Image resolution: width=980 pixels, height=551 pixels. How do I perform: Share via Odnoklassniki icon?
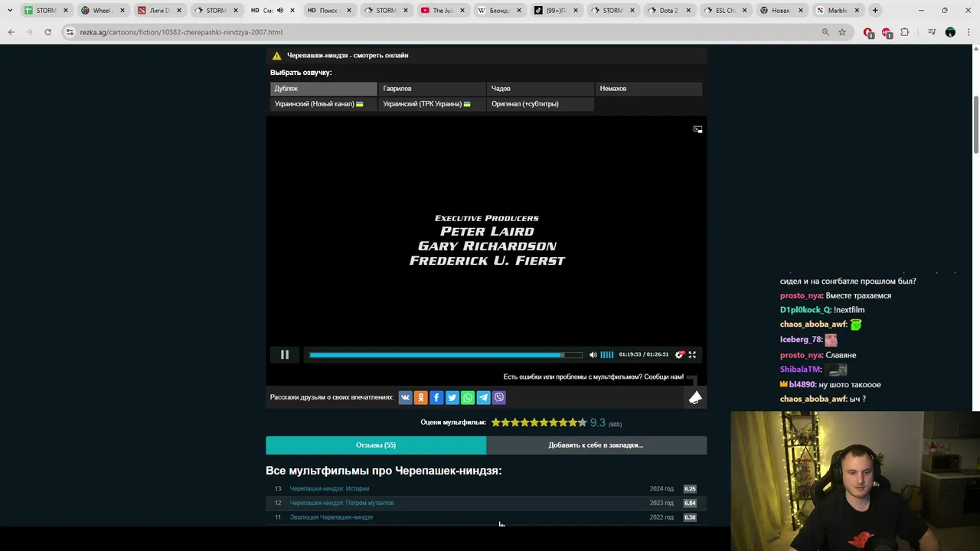[420, 397]
